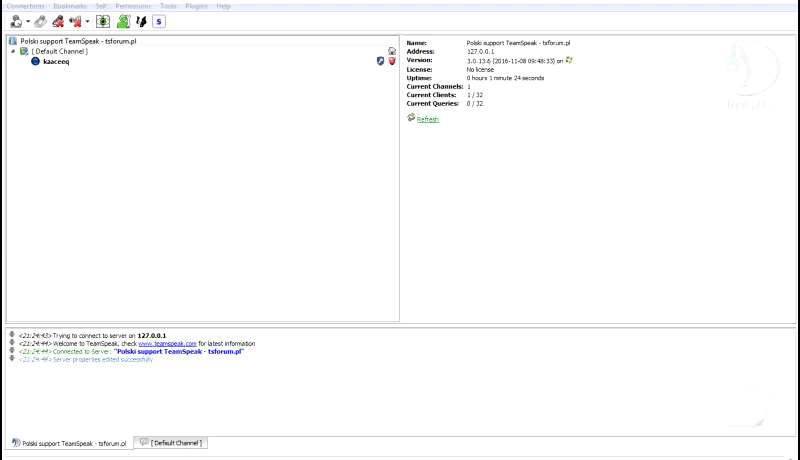Screen dimensions: 800x460
Task: Open the Help menu
Action: 223,6
